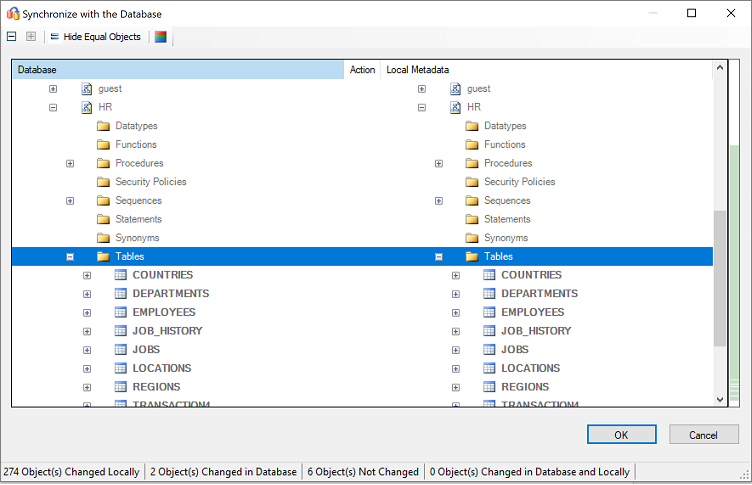The height and width of the screenshot is (485, 752).
Task: Click Synonyms folder icon in Local Metadata
Action: 472,238
